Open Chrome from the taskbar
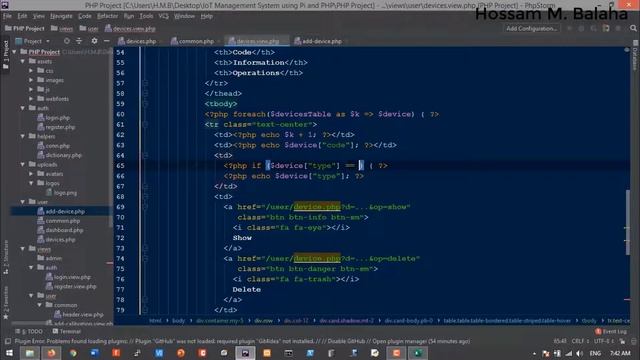 click(73, 353)
